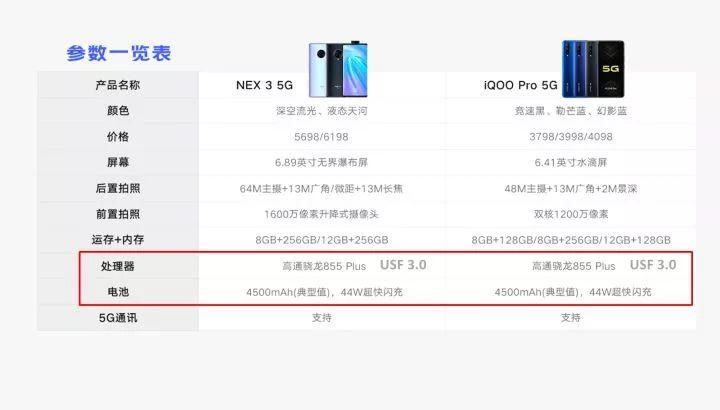Click the 屏幕 row label
This screenshot has height=410, width=720.
tap(118, 162)
